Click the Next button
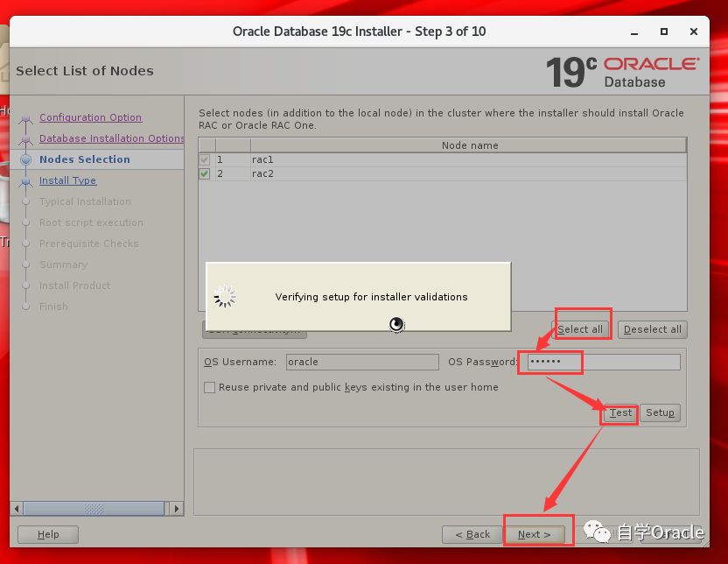728x564 pixels. (535, 535)
